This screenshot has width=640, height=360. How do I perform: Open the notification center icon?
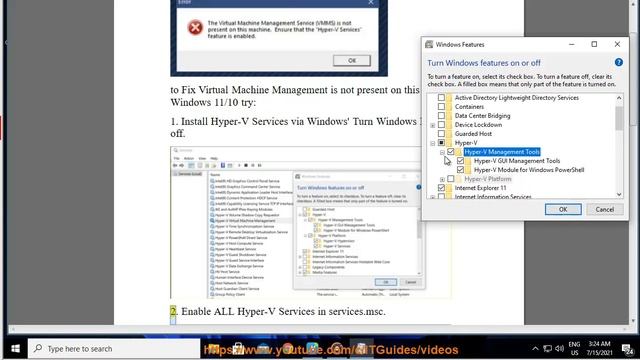627,349
